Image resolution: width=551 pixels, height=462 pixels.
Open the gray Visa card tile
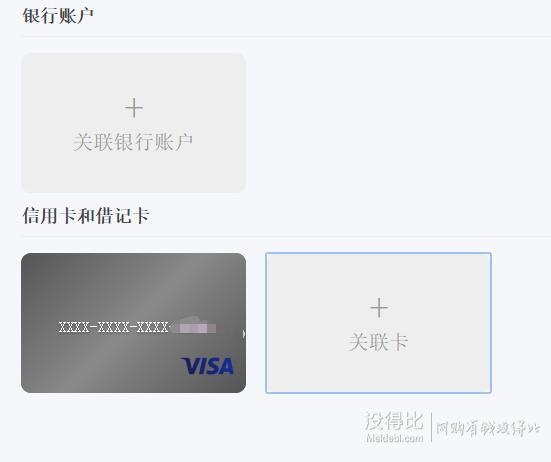134,323
